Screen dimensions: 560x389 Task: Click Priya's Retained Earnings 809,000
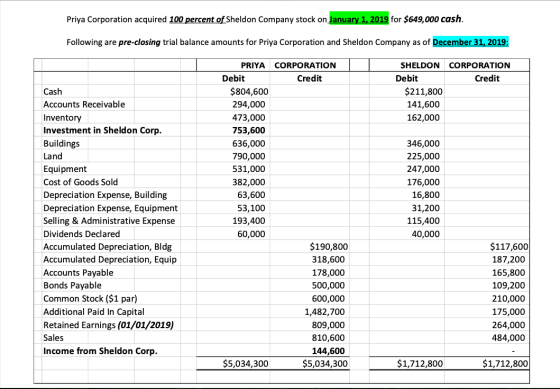(x=328, y=325)
